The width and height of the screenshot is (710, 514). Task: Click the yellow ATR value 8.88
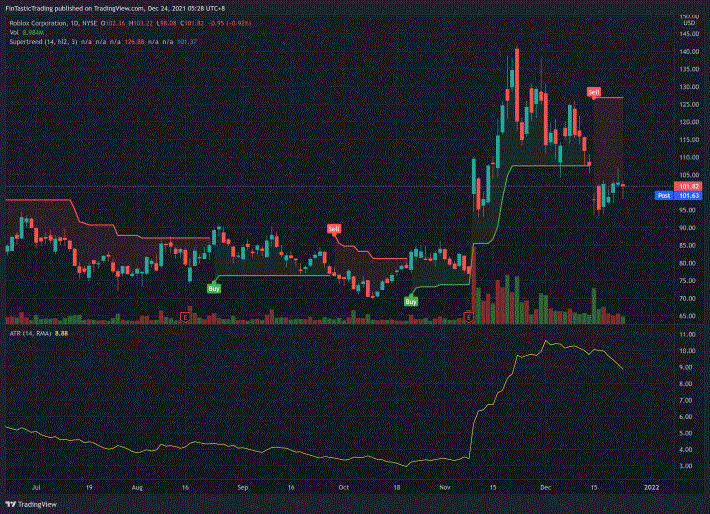tap(61, 333)
